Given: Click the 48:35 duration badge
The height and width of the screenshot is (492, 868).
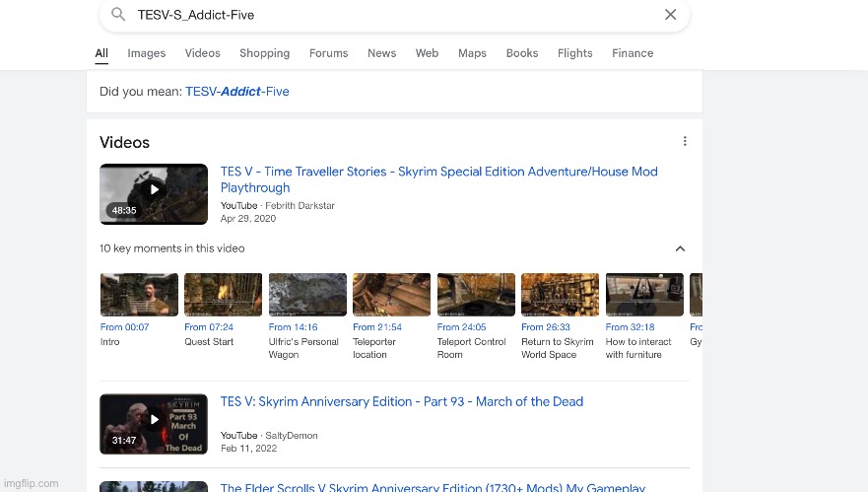Looking at the screenshot, I should click(124, 211).
